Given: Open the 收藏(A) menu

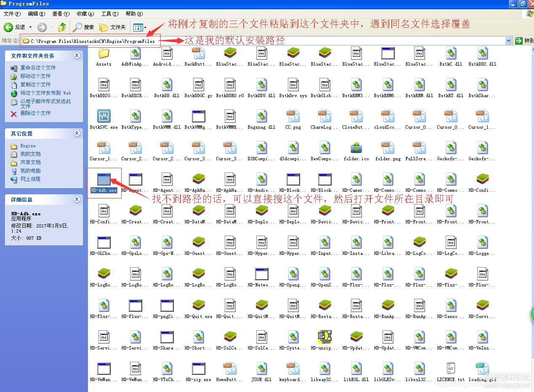Looking at the screenshot, I should click(x=85, y=14).
